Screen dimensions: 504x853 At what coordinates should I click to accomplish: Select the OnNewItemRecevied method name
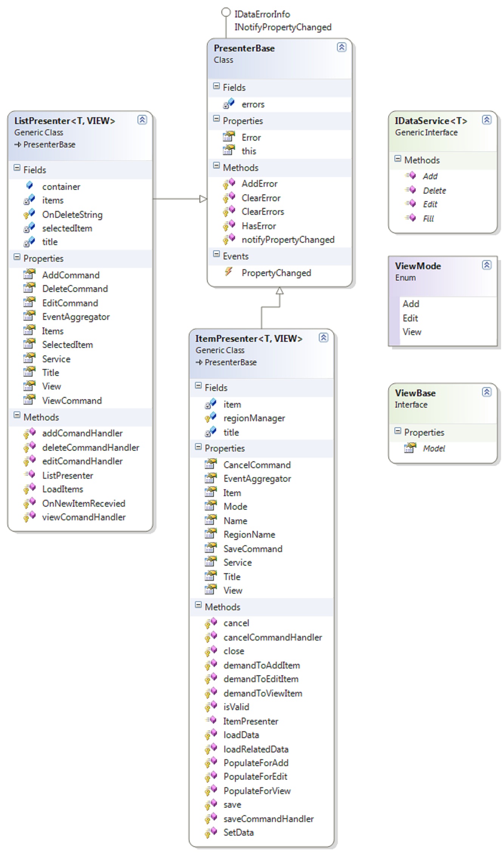(x=83, y=503)
